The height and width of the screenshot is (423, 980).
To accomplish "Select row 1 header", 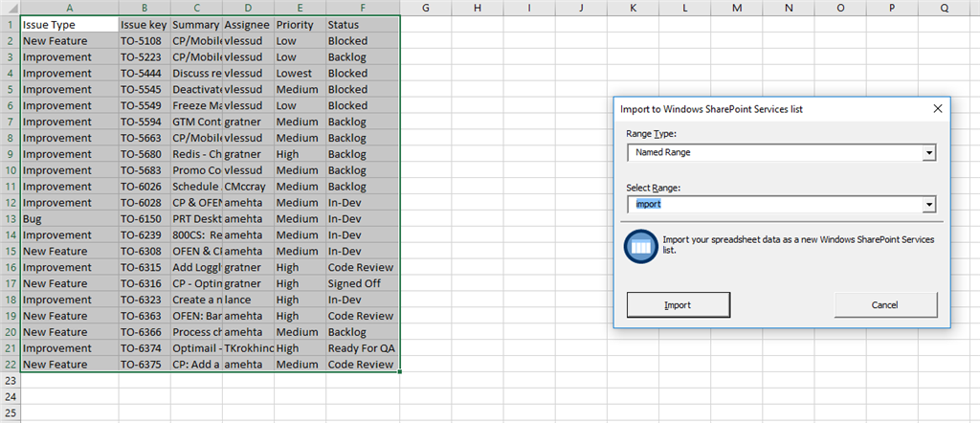I will (x=10, y=24).
